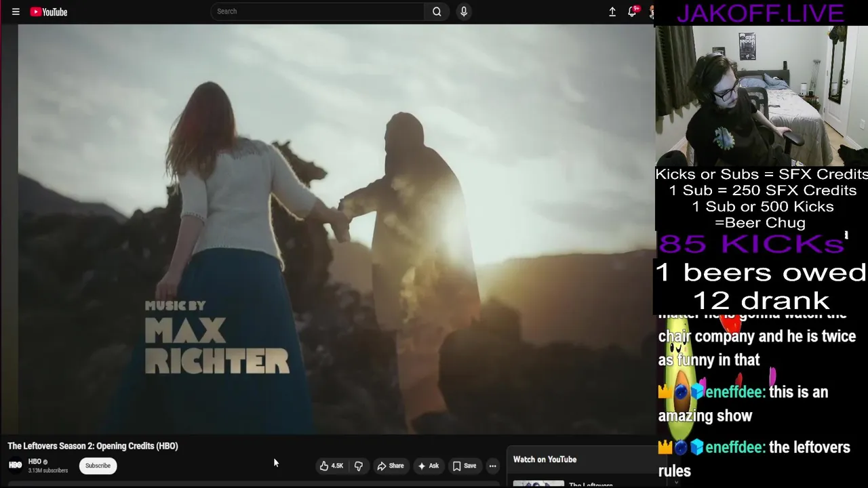The width and height of the screenshot is (868, 488).
Task: Go to YouTube home via logo
Action: click(49, 12)
